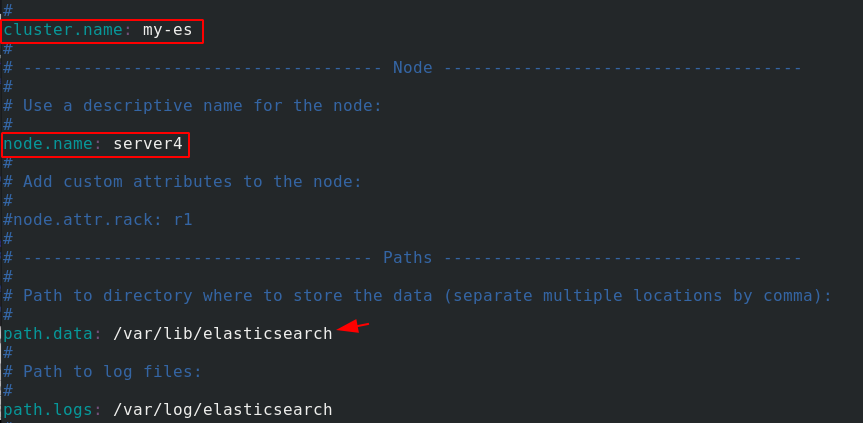Click the 'Path to log files' comment
Image resolution: width=863 pixels, height=423 pixels.
103,372
